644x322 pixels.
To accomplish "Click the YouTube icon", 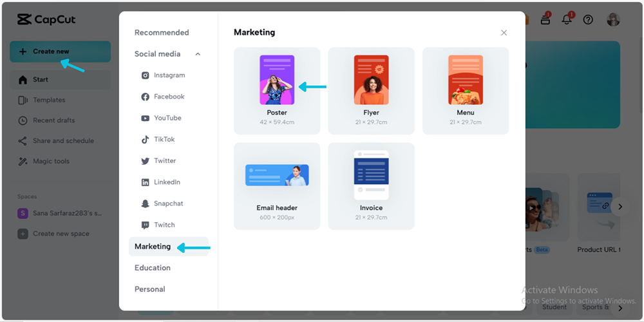I will click(x=145, y=118).
